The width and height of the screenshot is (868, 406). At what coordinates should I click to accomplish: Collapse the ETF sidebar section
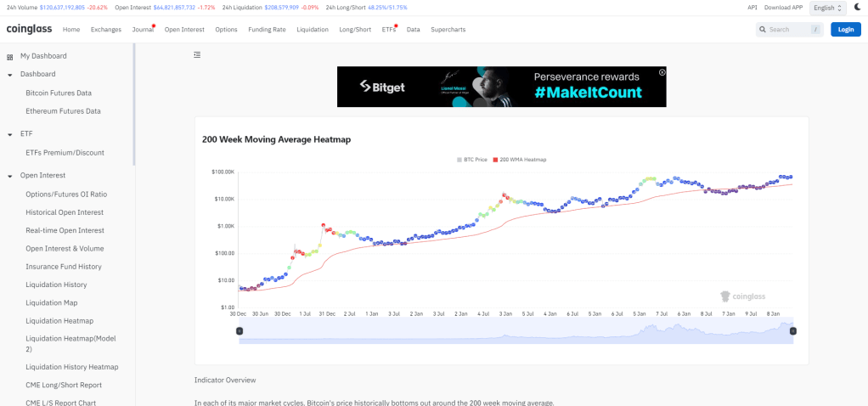(9, 134)
